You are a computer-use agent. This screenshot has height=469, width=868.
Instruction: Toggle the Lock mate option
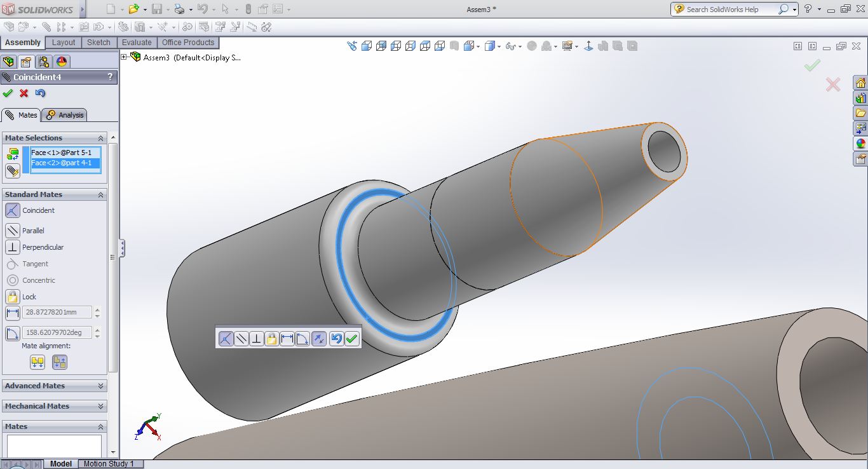point(13,297)
